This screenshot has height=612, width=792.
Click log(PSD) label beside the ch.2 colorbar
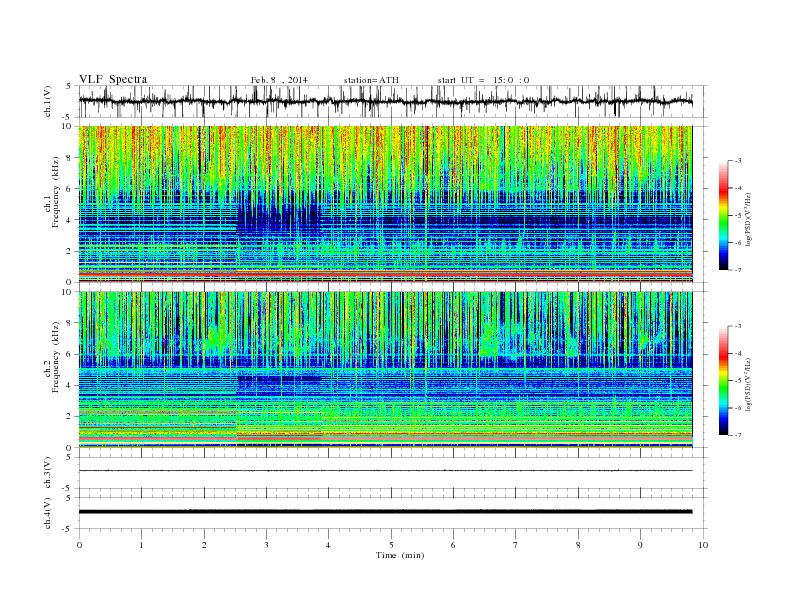(x=749, y=383)
